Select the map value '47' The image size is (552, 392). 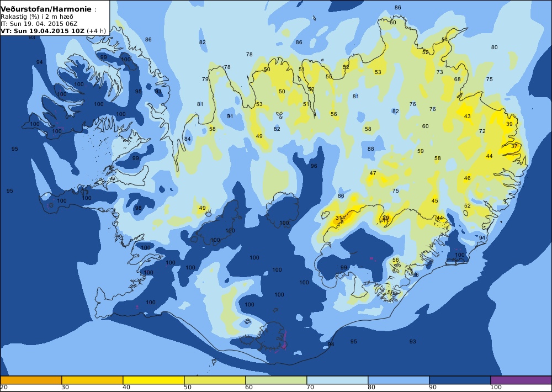click(373, 173)
